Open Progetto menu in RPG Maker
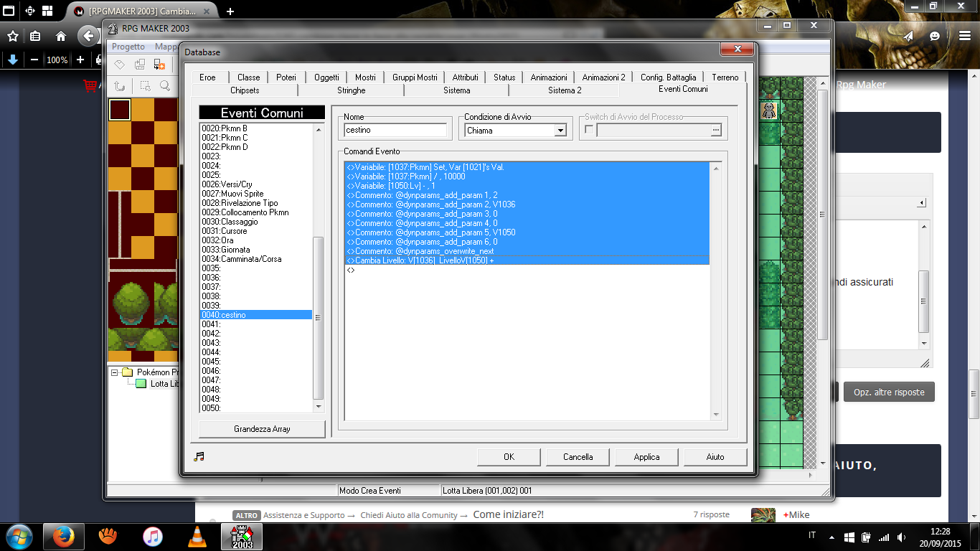Screen dimensions: 980x551 coord(128,47)
